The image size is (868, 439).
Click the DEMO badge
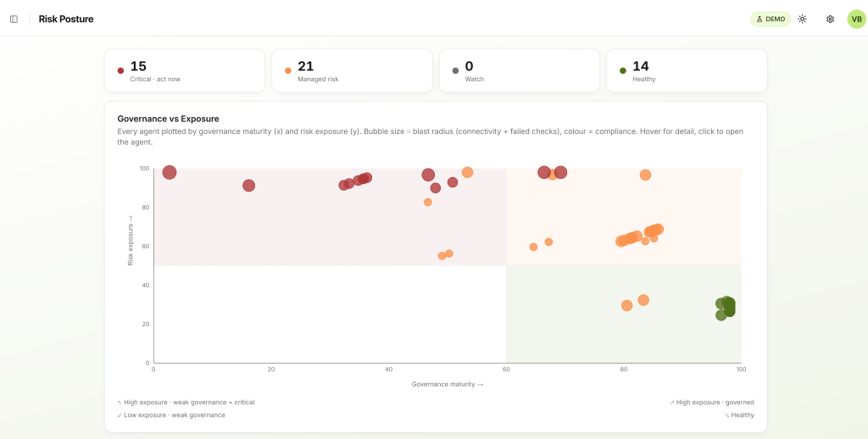771,19
